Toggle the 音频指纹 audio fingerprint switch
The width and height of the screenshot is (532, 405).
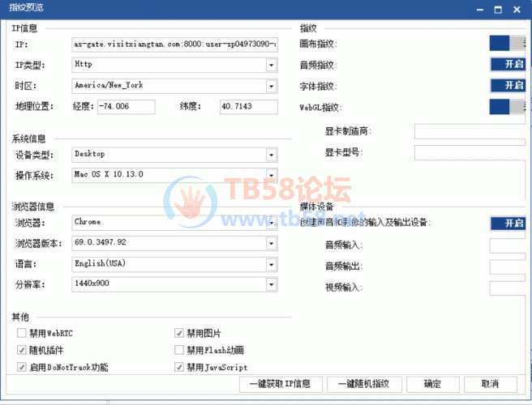[508, 64]
